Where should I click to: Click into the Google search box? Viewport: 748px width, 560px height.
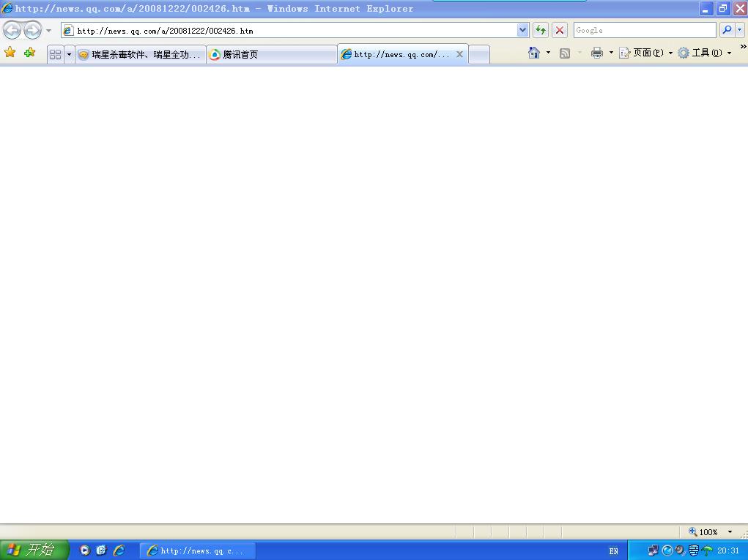(x=645, y=31)
